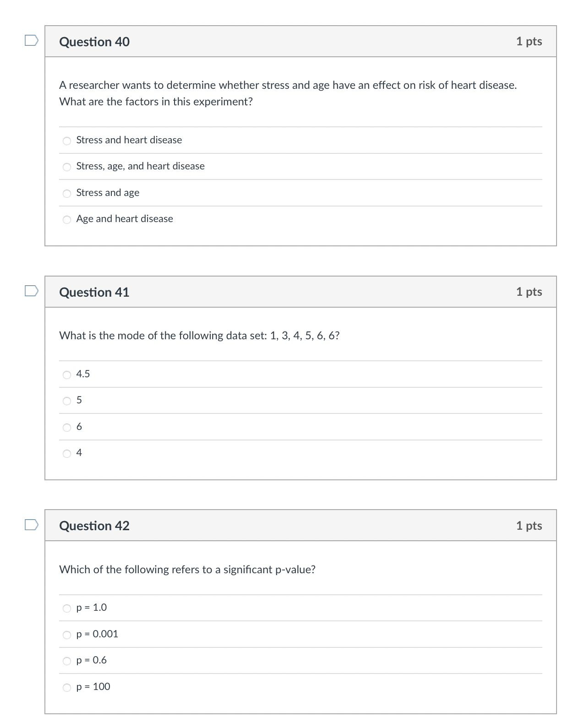Click the mode data set question text
The width and height of the screenshot is (579, 728).
(x=199, y=336)
